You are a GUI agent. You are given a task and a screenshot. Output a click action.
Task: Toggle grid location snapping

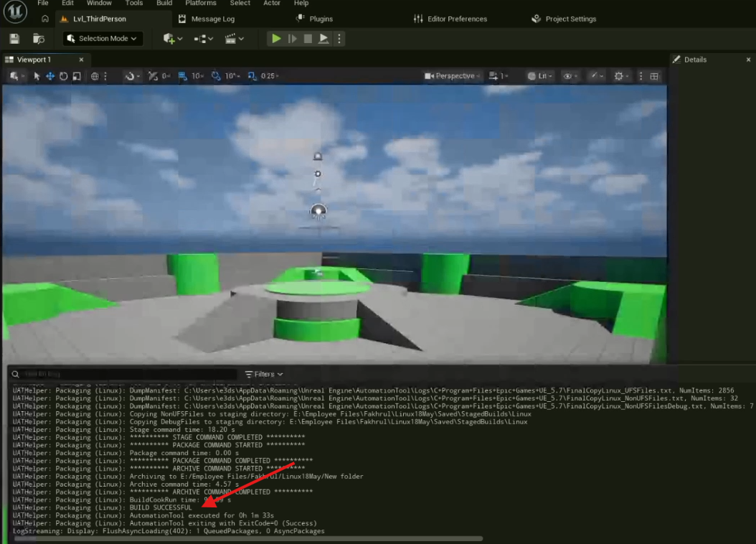pos(182,76)
